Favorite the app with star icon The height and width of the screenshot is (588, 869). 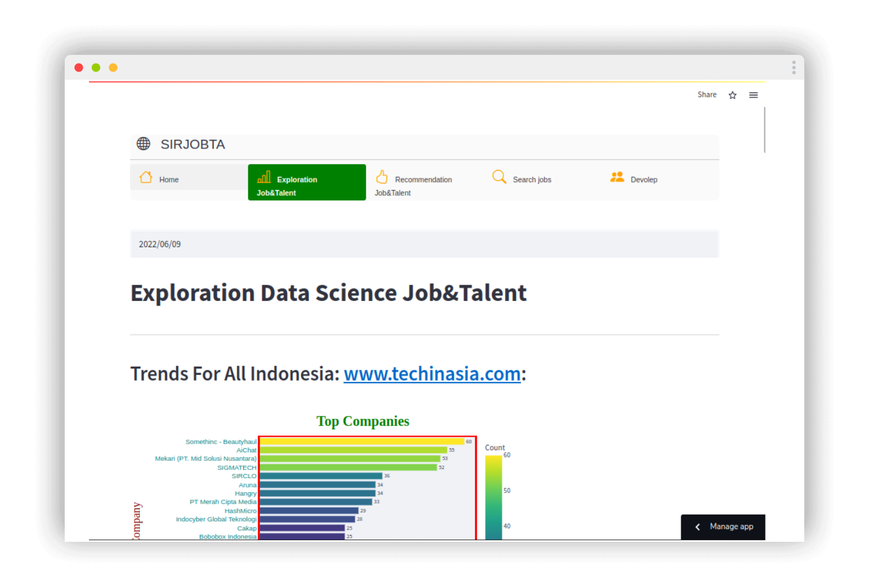click(733, 95)
